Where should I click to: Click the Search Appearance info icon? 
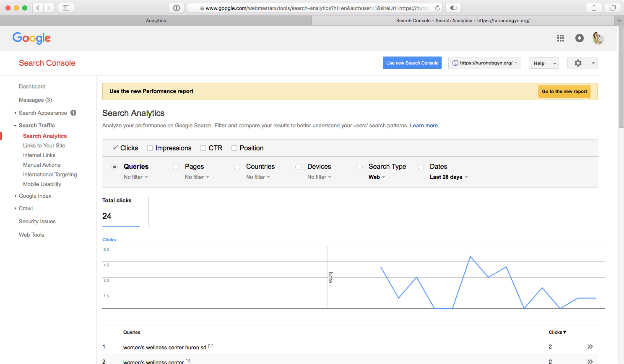pyautogui.click(x=73, y=113)
